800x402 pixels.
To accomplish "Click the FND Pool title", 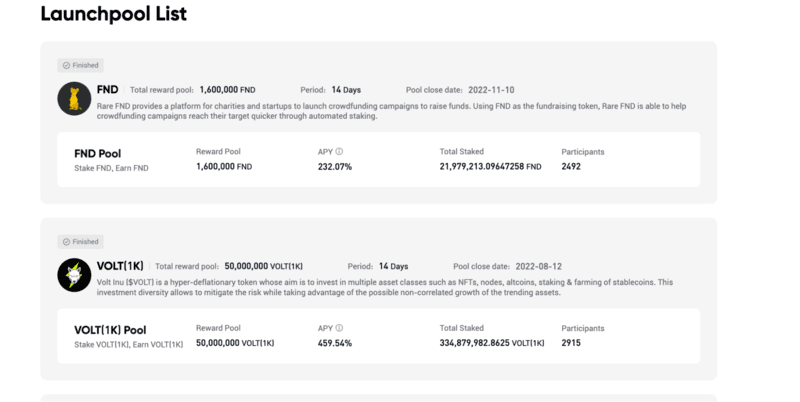I will [x=97, y=154].
